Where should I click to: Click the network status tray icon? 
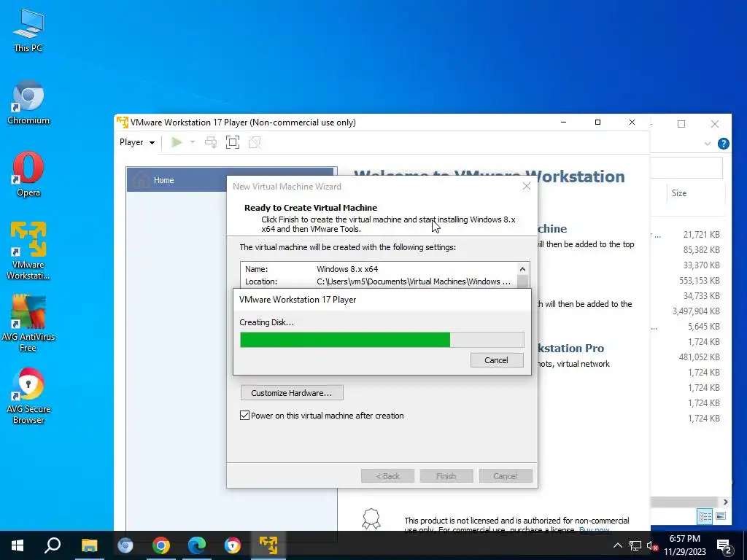click(635, 545)
